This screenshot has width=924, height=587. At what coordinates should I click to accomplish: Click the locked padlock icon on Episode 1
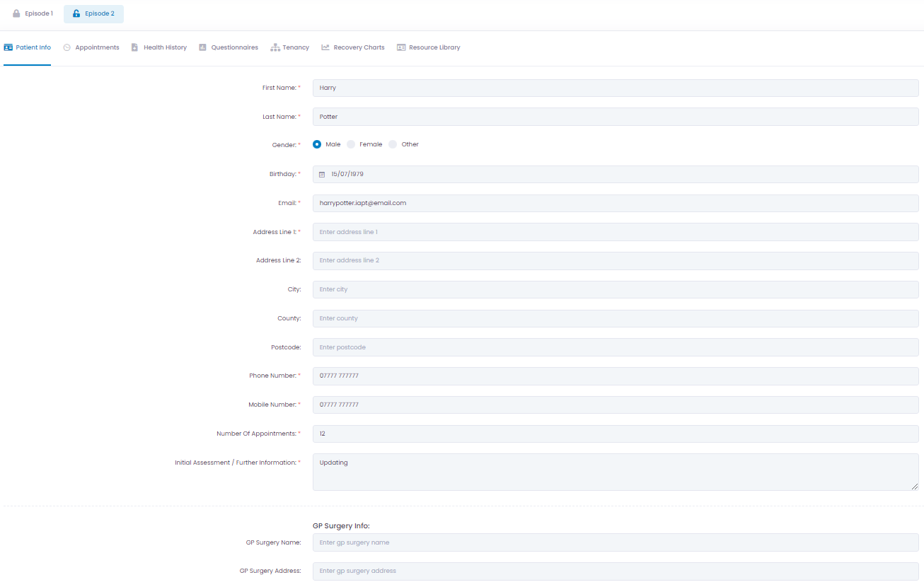coord(16,13)
